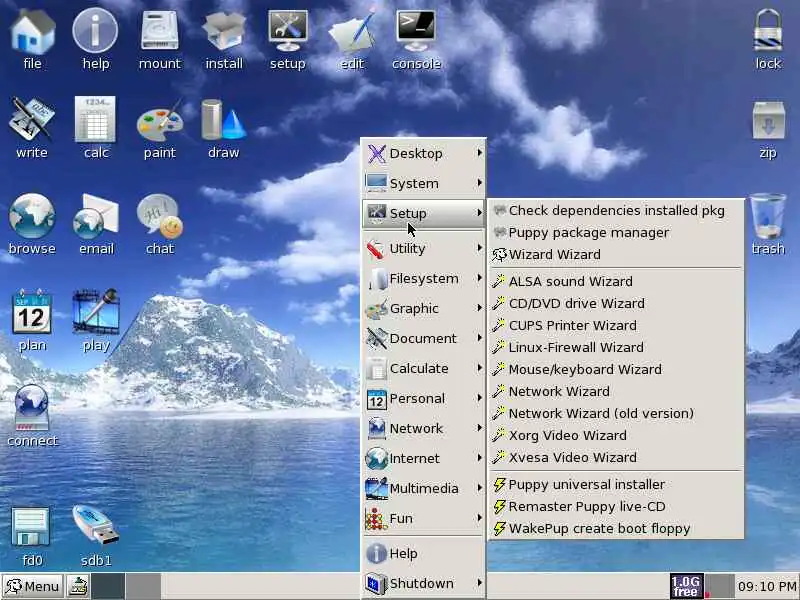The height and width of the screenshot is (600, 800).
Task: Open Xvesa Video Wizard
Action: tap(616, 457)
